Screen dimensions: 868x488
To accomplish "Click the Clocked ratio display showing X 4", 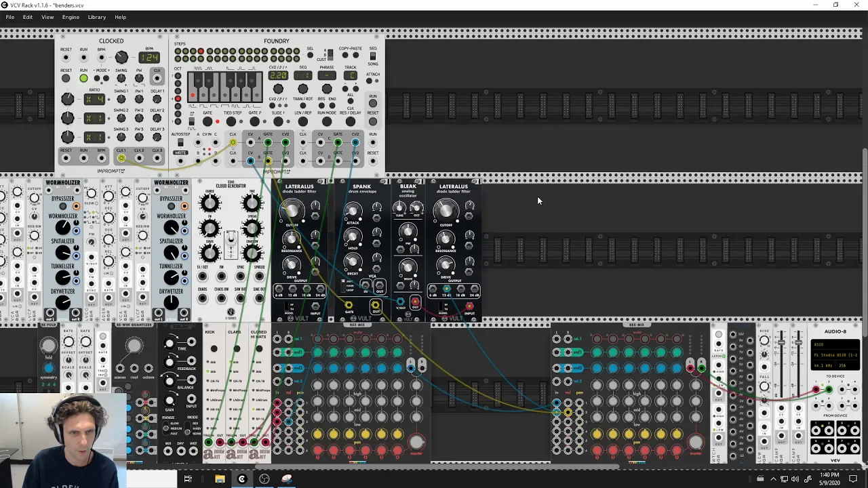I will click(x=94, y=99).
